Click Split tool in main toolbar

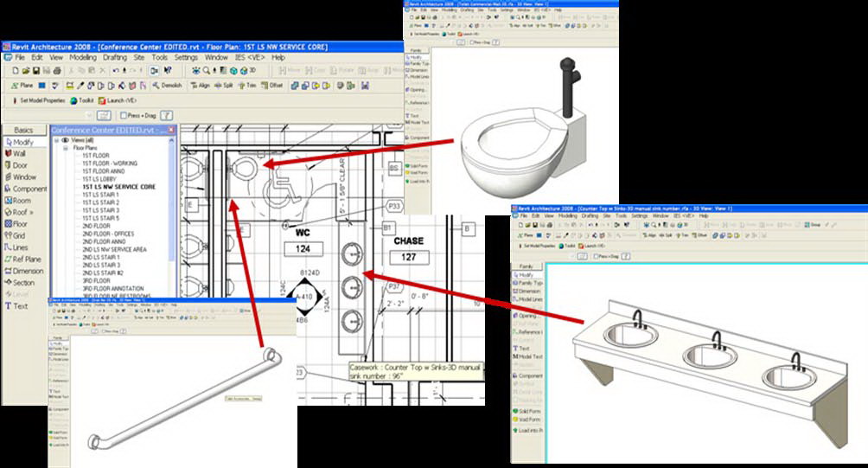(x=224, y=86)
